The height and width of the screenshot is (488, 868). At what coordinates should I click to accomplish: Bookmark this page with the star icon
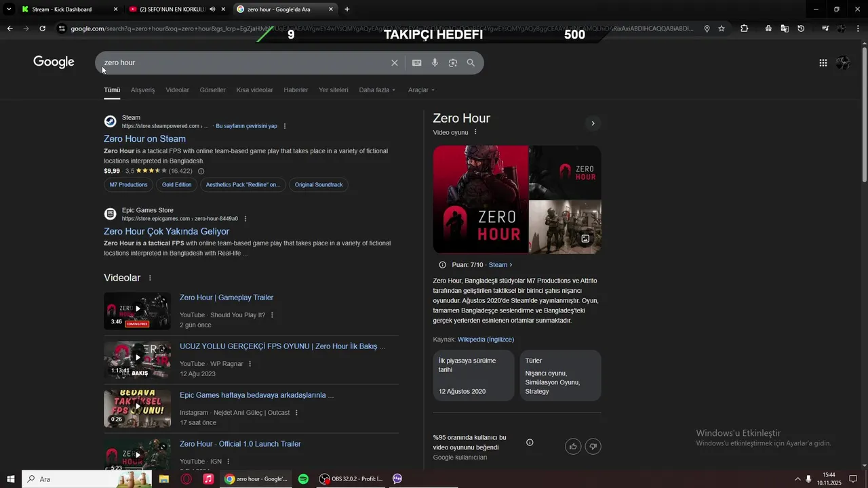[x=722, y=28]
